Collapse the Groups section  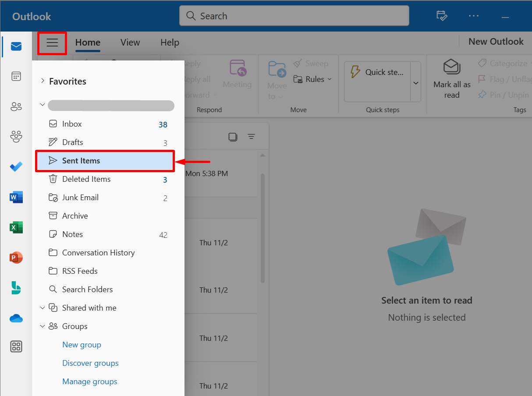pyautogui.click(x=43, y=326)
